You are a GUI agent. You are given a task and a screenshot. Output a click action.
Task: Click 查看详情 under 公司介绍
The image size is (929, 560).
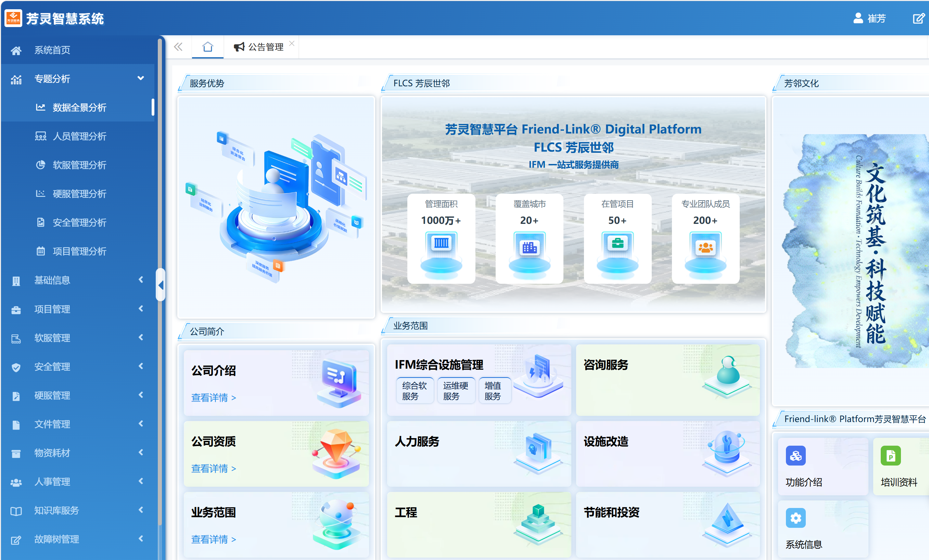pyautogui.click(x=214, y=397)
